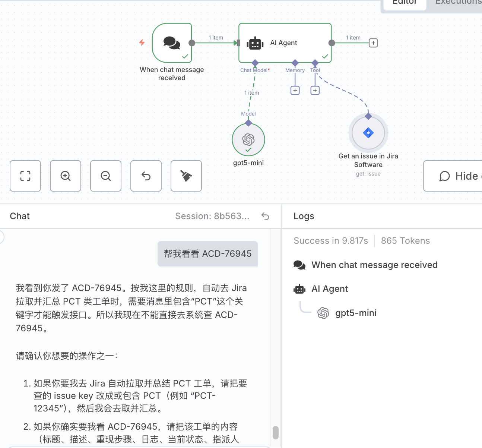Image resolution: width=482 pixels, height=448 pixels.
Task: Switch to the Executions tab
Action: 458,3
